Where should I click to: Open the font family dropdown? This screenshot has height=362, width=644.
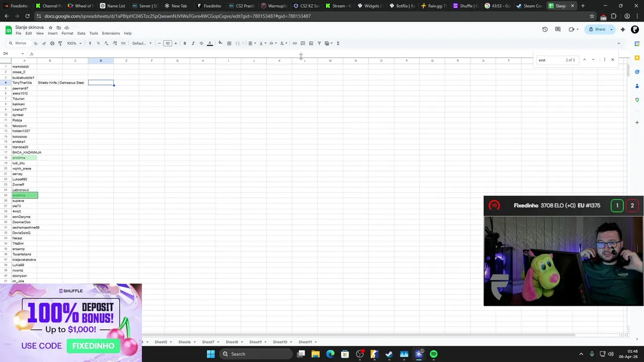(x=142, y=43)
